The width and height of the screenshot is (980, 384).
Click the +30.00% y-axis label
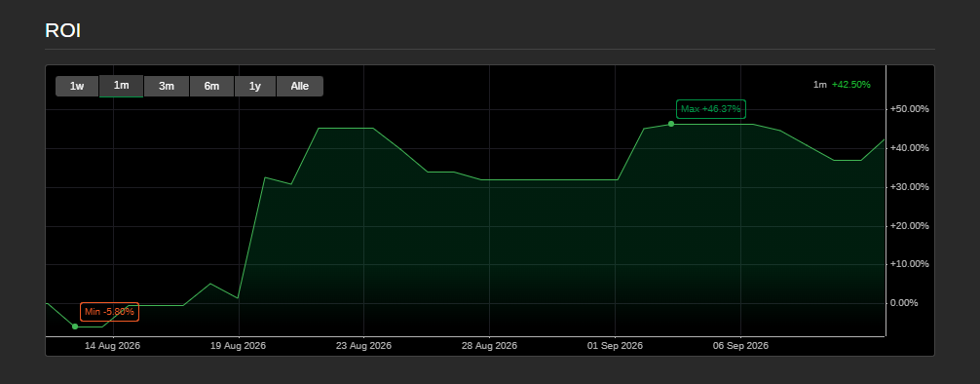[910, 186]
